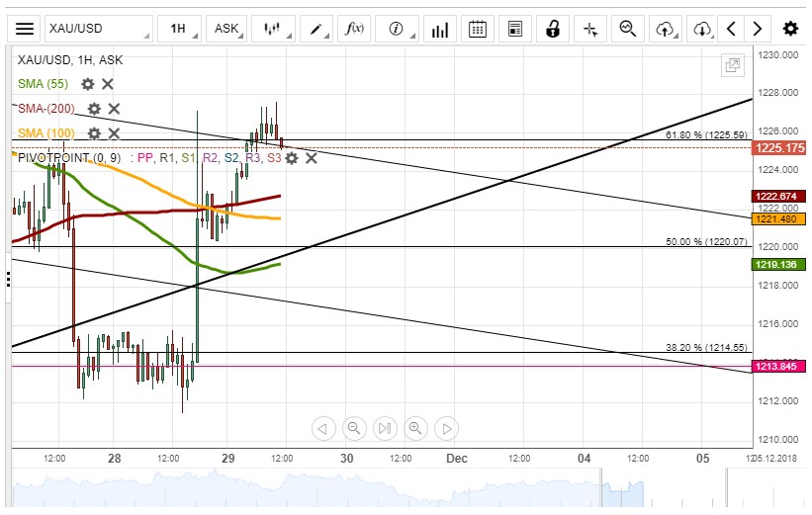812x515 pixels.
Task: Select the pencil drawing tool
Action: (x=316, y=29)
